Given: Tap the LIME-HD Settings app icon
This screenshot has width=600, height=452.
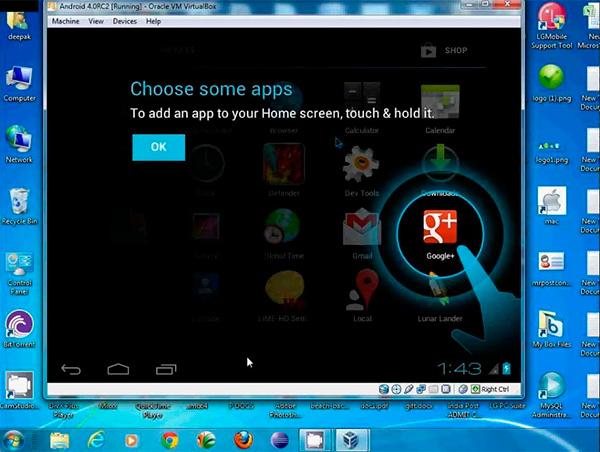Looking at the screenshot, I should coord(285,289).
